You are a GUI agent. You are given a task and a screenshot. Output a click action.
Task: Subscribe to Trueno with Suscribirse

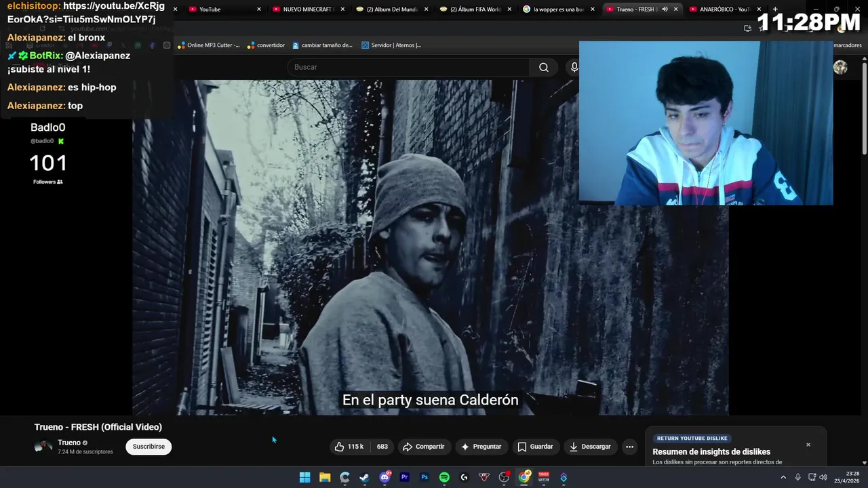[x=149, y=447]
